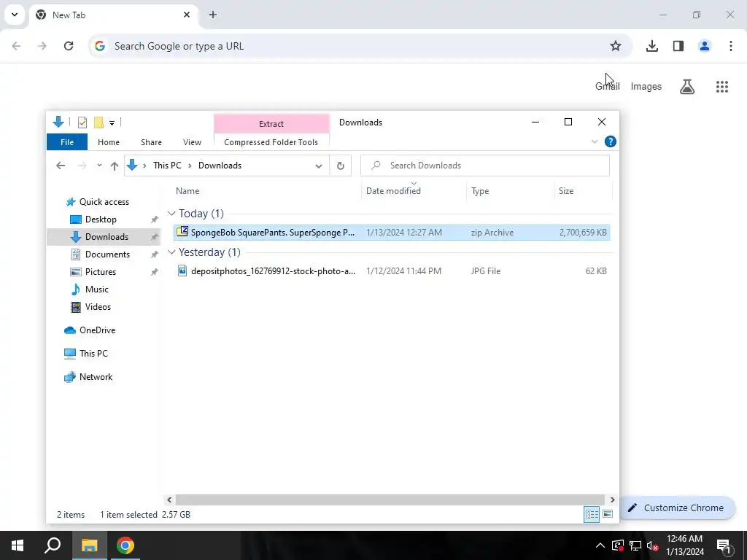This screenshot has width=747, height=560.
Task: Expand the Explorer ribbon chevron
Action: coord(594,141)
